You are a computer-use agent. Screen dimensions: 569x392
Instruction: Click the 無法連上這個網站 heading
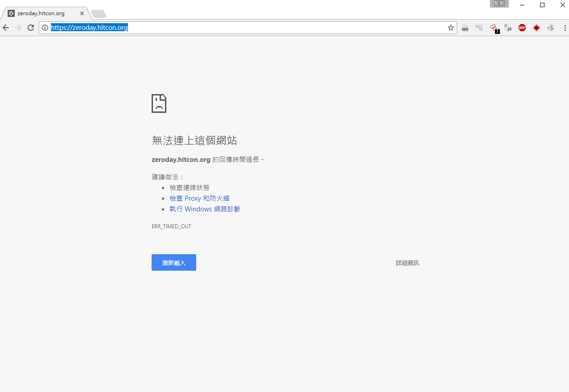pos(194,140)
